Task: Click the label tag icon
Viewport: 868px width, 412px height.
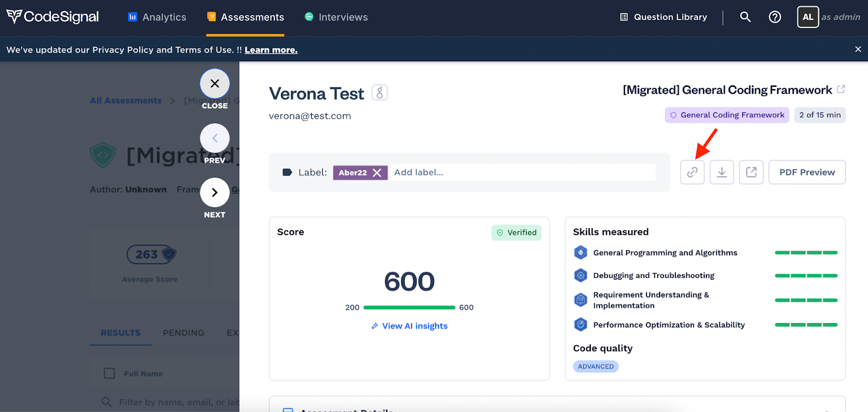Action: (288, 173)
